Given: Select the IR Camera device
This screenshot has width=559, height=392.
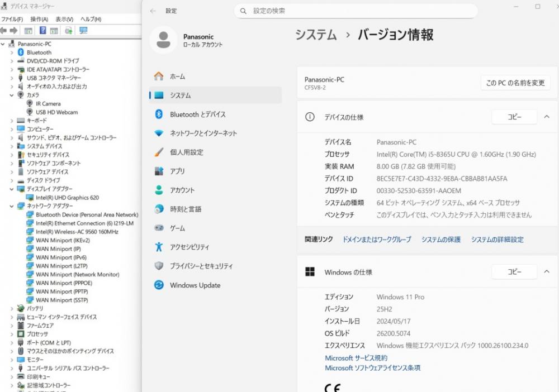Looking at the screenshot, I should click(48, 104).
